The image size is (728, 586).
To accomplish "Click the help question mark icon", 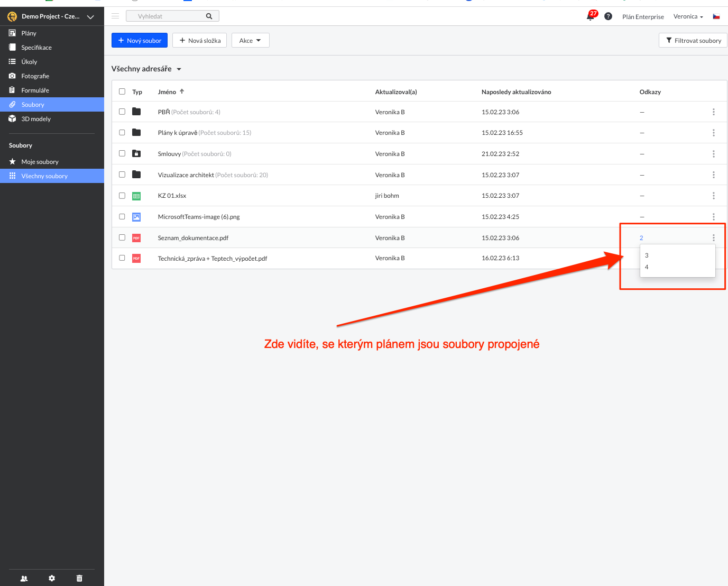I will (608, 16).
